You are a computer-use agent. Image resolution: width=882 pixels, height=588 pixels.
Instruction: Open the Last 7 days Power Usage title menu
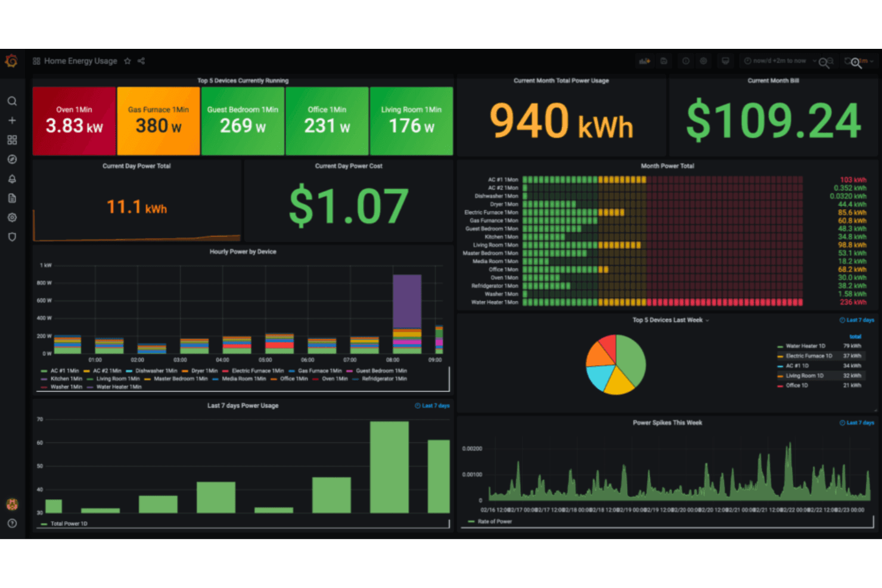243,406
